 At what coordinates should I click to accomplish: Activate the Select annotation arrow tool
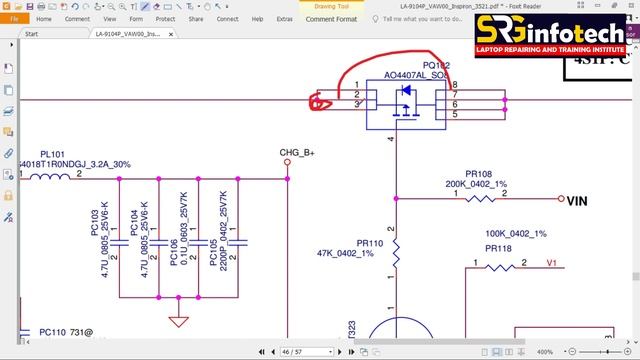(218, 7)
